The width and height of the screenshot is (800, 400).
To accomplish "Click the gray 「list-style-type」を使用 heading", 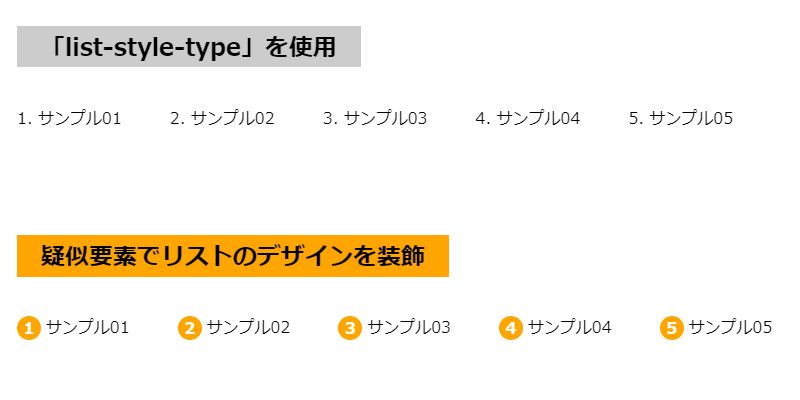I will coord(189,46).
